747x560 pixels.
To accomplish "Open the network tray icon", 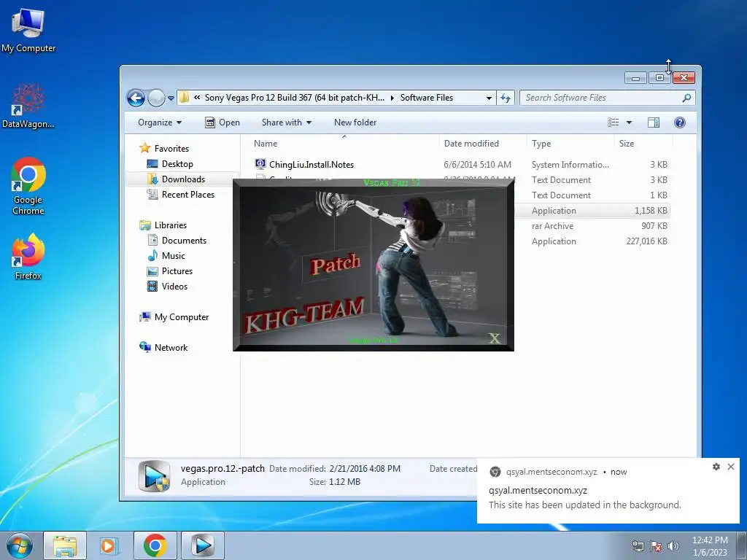I will (x=638, y=546).
